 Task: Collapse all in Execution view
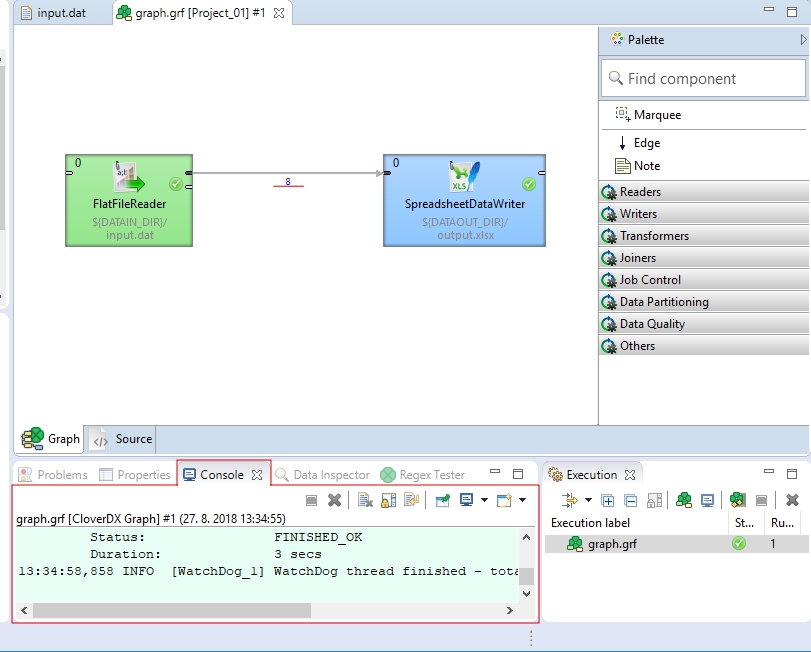pos(630,500)
